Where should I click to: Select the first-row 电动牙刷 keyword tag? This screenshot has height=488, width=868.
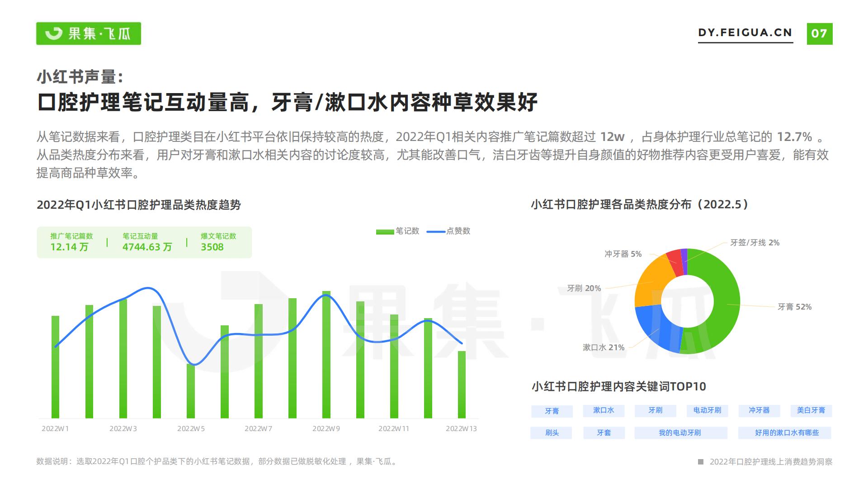pyautogui.click(x=707, y=410)
